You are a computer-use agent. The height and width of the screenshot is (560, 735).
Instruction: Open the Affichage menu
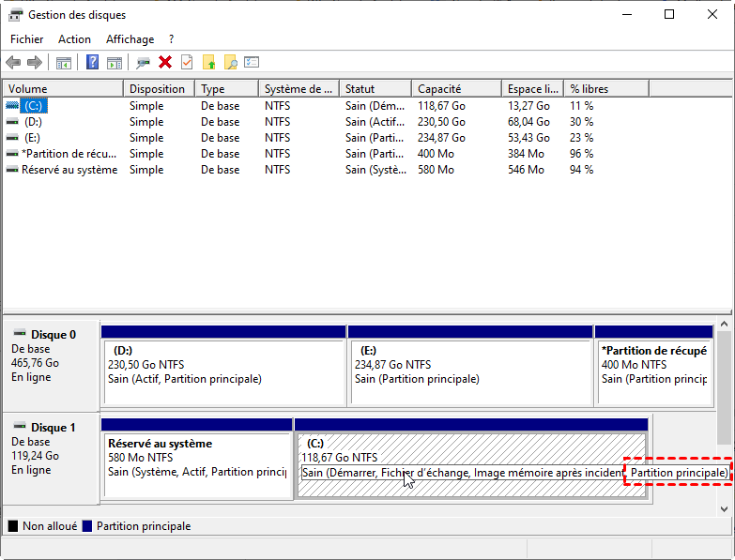click(130, 39)
